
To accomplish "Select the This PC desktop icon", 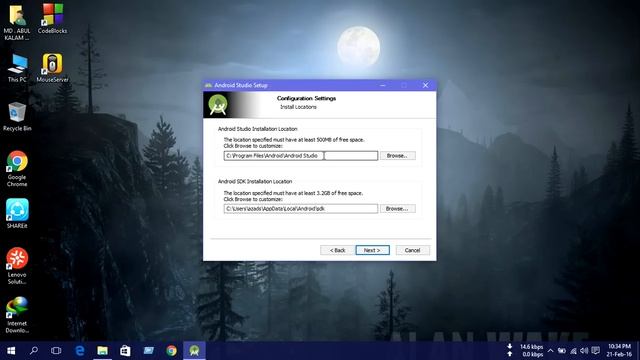I will [17, 68].
